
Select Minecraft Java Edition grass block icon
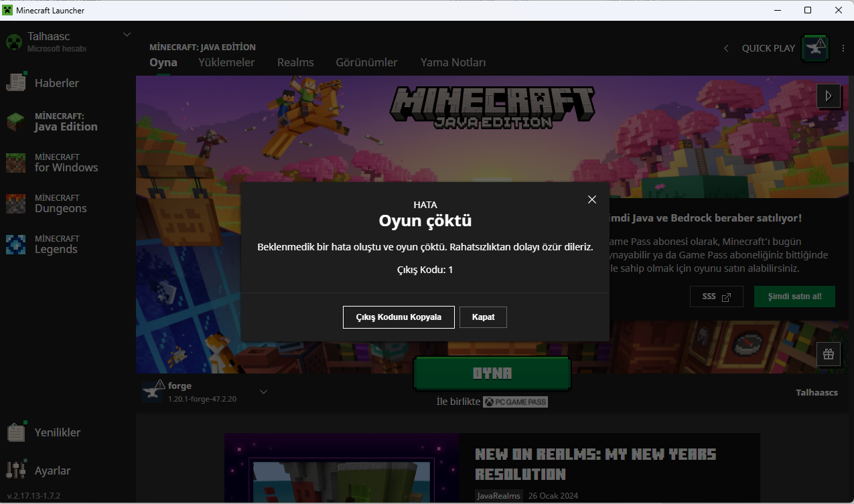(15, 122)
